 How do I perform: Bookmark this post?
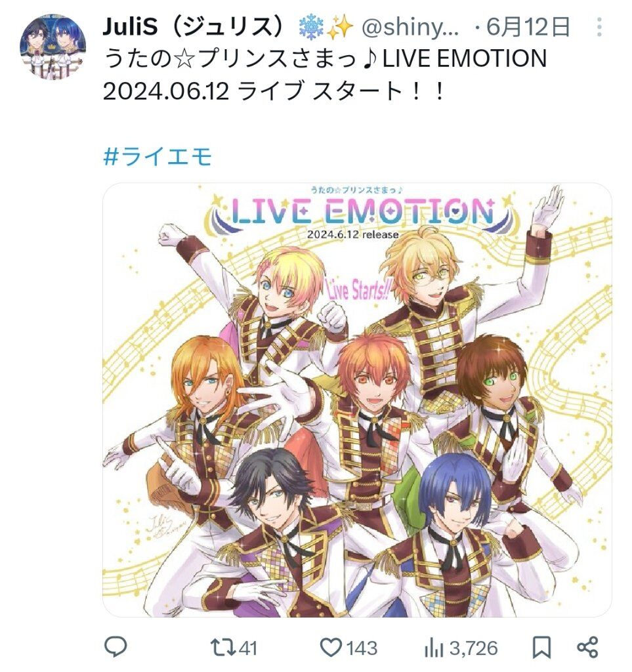[541, 647]
